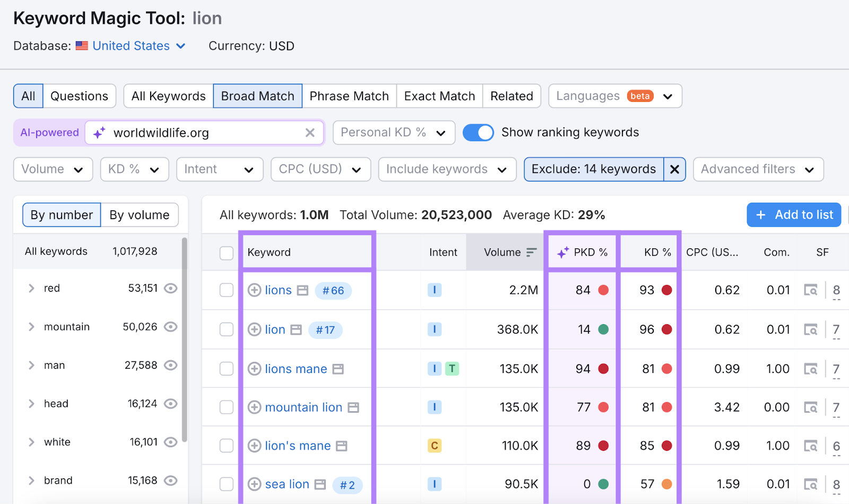
Task: Open the KD % filter dropdown
Action: tap(135, 169)
